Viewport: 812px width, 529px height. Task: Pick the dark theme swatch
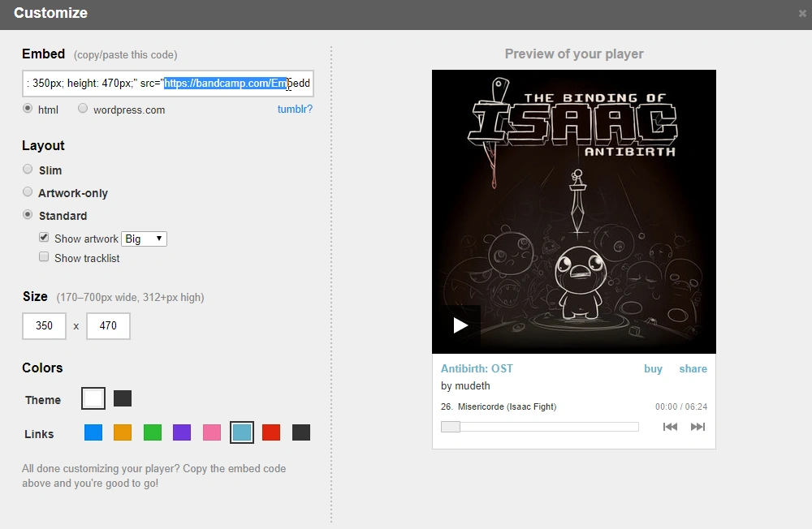click(123, 398)
